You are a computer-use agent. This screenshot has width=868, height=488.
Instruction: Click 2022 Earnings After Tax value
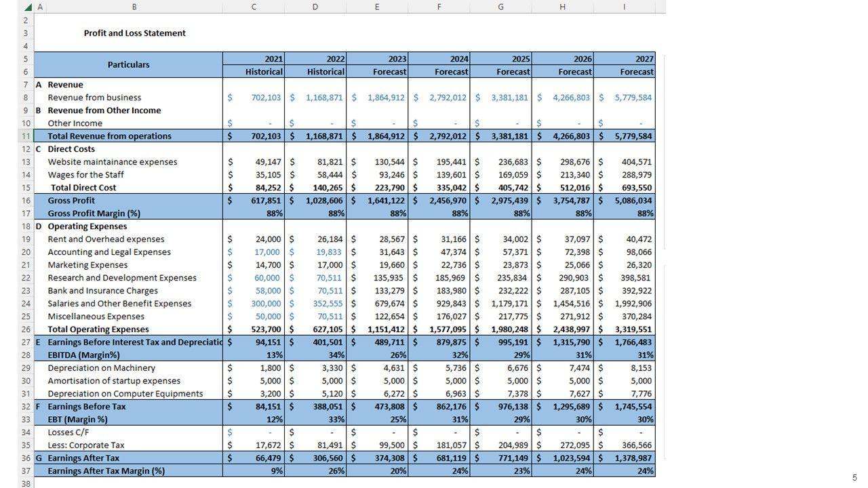[x=315, y=458]
